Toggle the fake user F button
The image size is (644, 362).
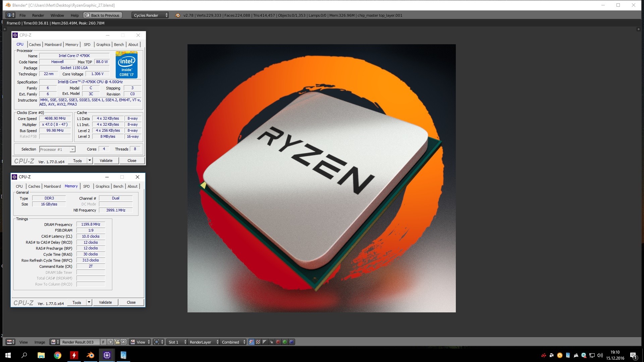pyautogui.click(x=103, y=342)
